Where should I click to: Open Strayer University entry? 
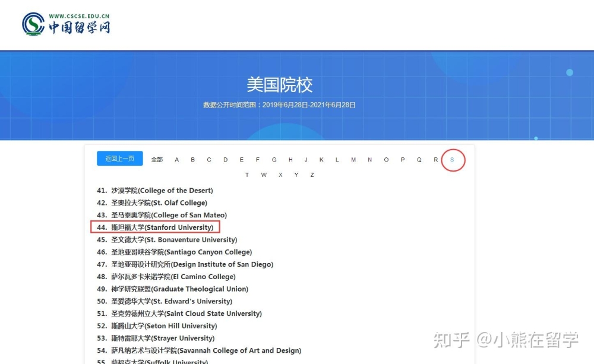pos(156,338)
